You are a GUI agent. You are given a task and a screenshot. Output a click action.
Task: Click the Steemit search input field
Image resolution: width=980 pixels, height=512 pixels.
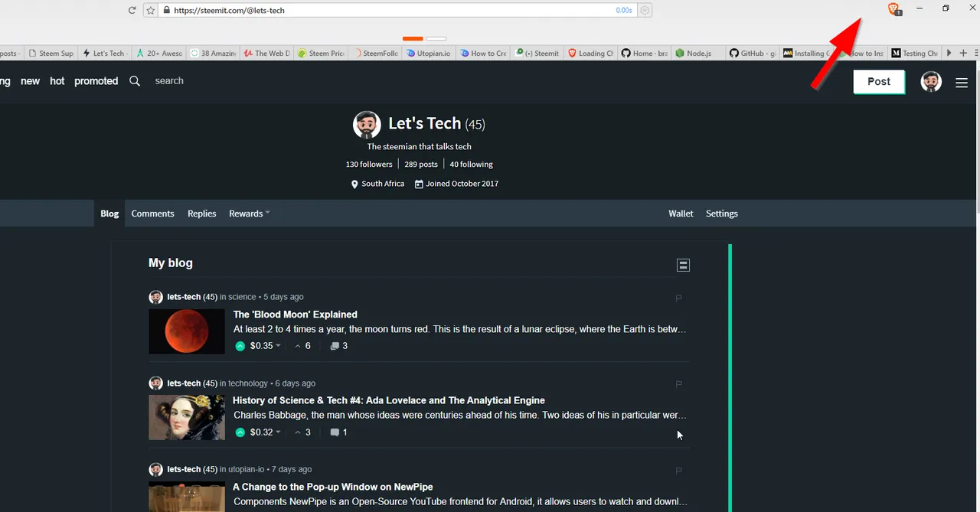[169, 81]
